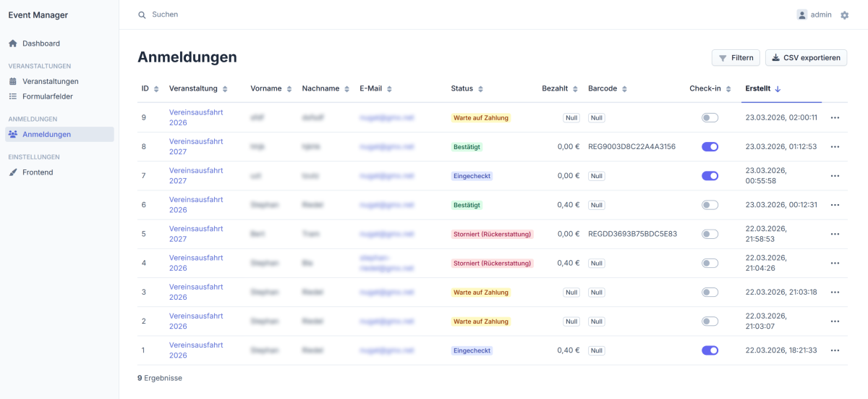Open row actions menu for ID 4
The image size is (868, 399).
click(x=835, y=263)
